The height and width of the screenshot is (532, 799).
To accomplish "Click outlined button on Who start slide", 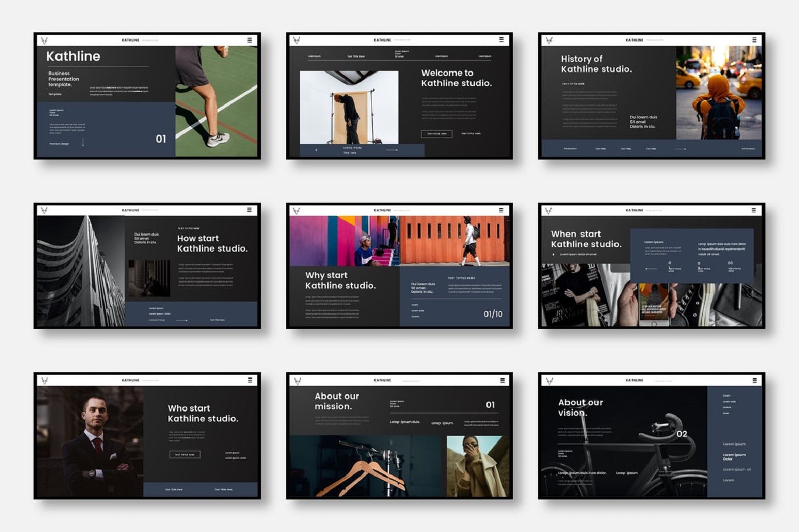I will coord(184,454).
